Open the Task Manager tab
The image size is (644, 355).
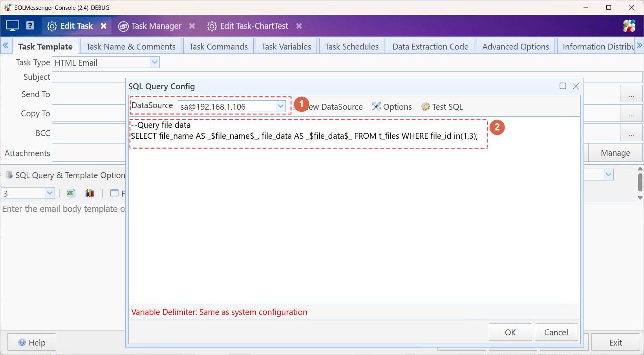coord(156,26)
